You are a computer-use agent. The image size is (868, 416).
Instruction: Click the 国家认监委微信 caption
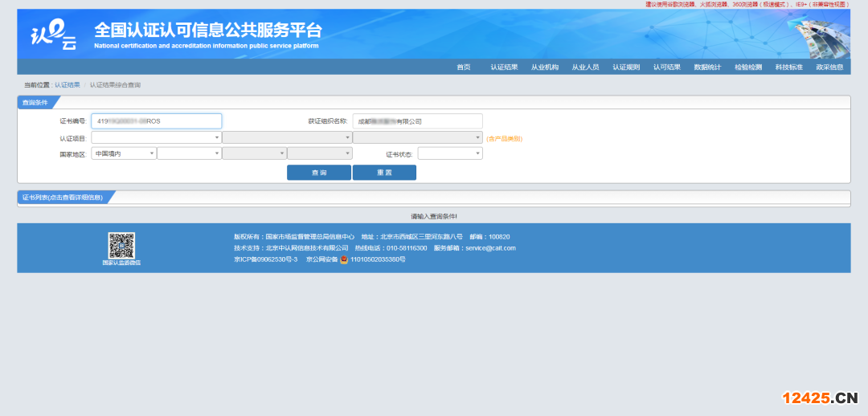click(121, 263)
